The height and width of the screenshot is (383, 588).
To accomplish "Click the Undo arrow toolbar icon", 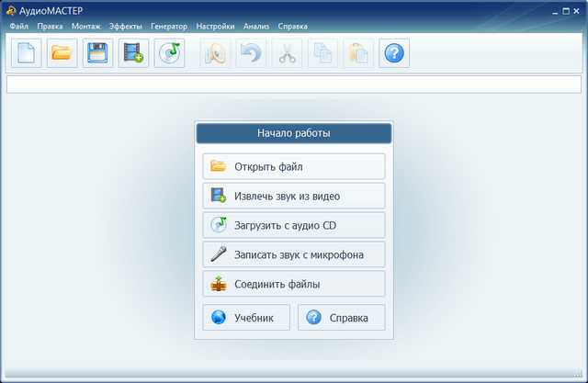I will coord(251,53).
